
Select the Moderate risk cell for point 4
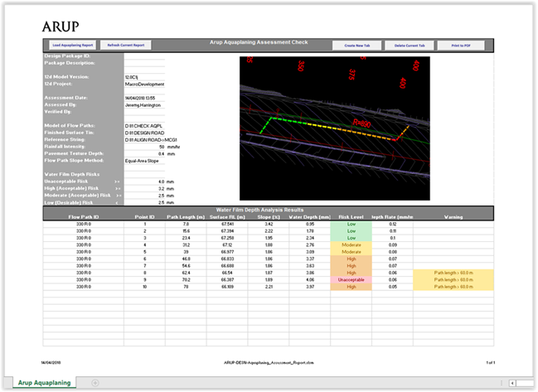[x=351, y=244]
